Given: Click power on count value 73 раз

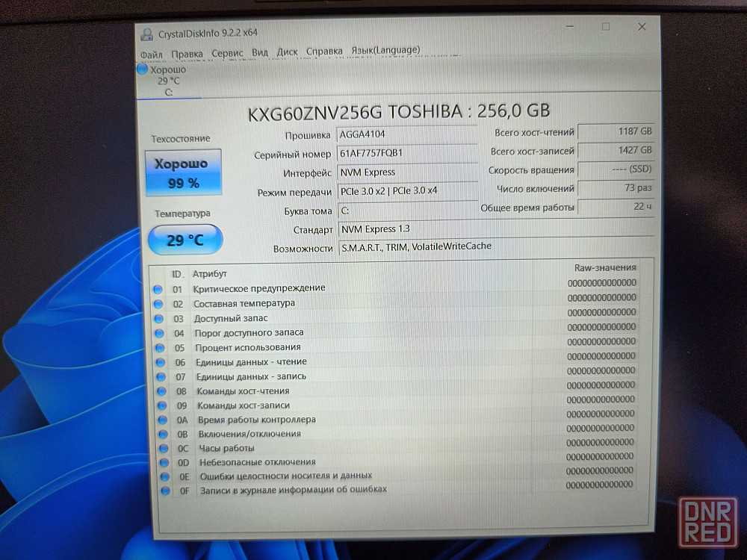Looking at the screenshot, I should click(x=616, y=188).
